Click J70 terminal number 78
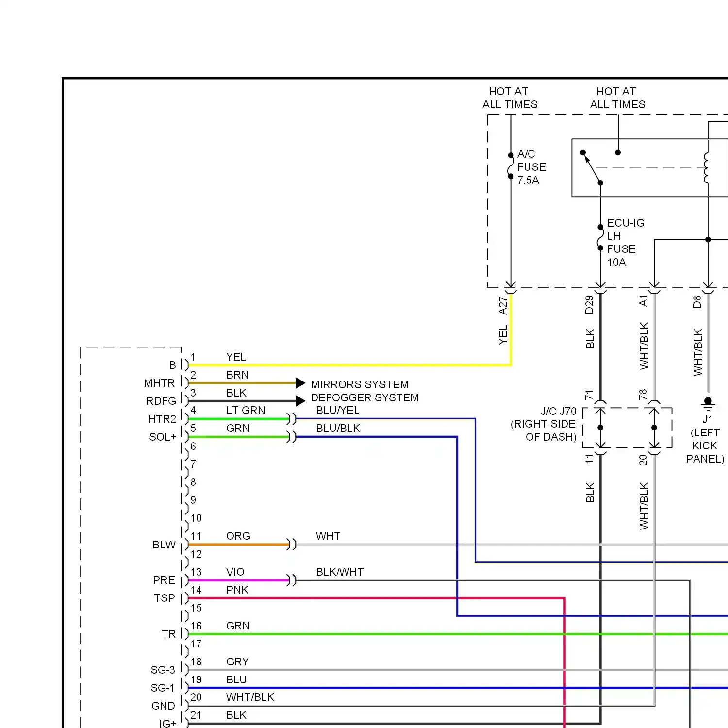 [x=643, y=394]
